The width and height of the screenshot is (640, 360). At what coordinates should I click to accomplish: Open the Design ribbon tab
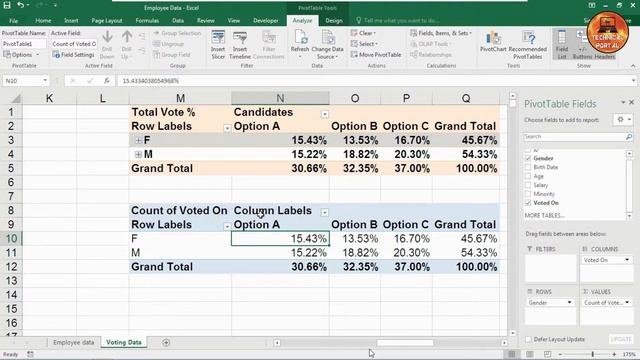[333, 20]
